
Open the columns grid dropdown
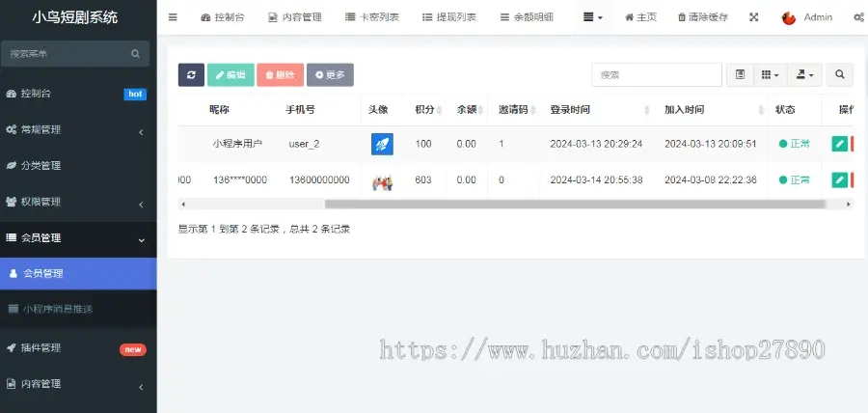pos(770,74)
